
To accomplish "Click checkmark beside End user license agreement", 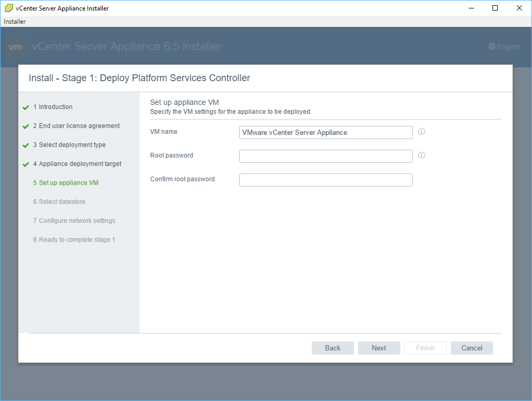I will 26,126.
